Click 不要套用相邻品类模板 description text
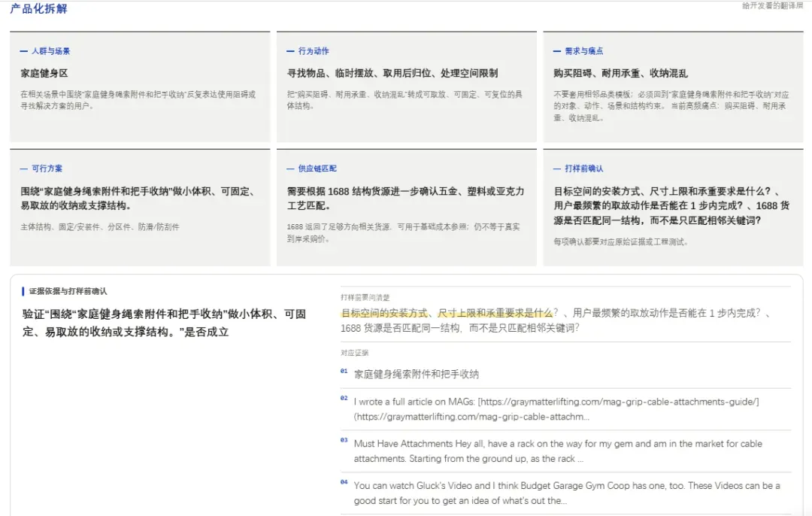 point(671,106)
